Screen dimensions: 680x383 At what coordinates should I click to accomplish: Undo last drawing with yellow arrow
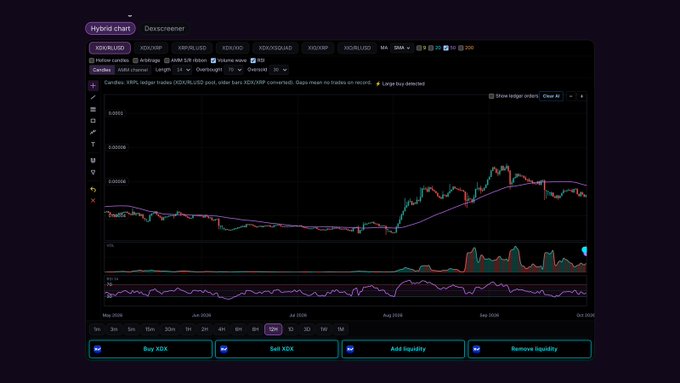[x=93, y=190]
